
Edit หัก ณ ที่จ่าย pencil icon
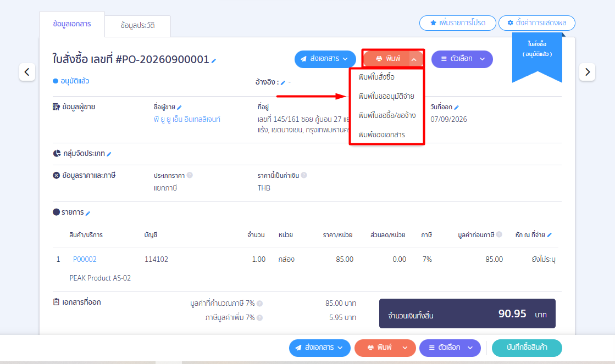549,234
